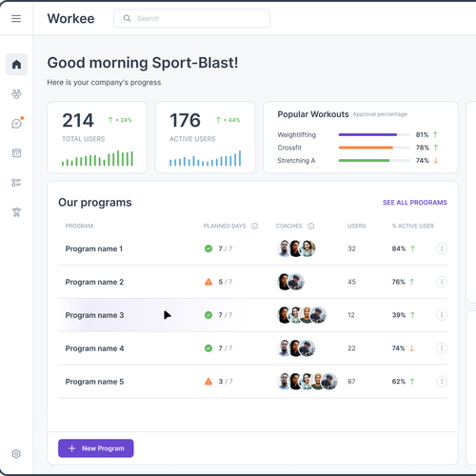Click the COACHES column header
The width and height of the screenshot is (476, 476).
pyautogui.click(x=288, y=226)
